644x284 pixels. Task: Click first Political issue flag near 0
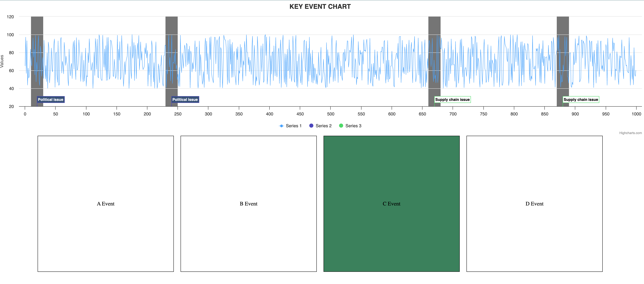click(50, 99)
